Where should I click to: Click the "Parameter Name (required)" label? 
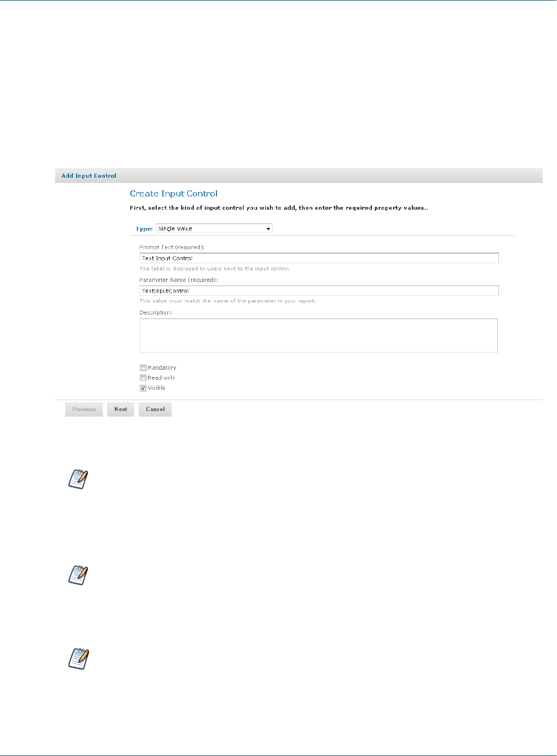pyautogui.click(x=179, y=280)
